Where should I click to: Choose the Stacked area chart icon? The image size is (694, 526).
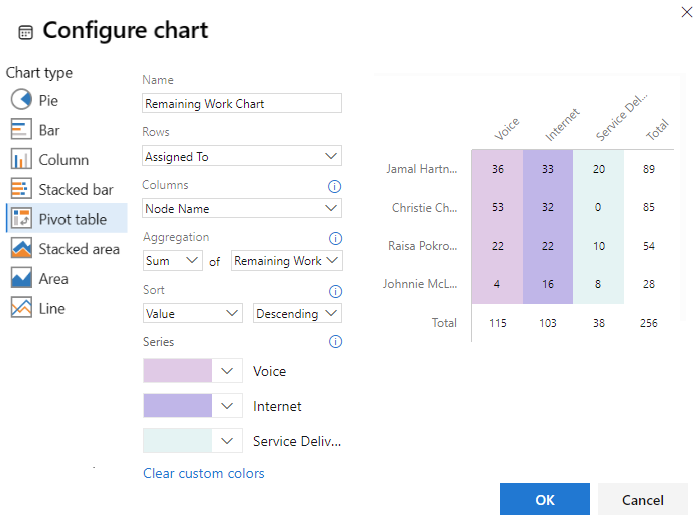tap(21, 248)
